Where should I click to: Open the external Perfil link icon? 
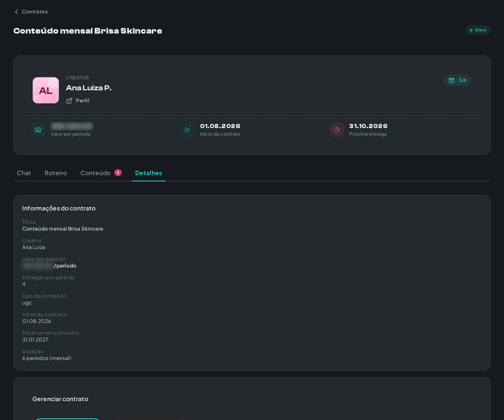pyautogui.click(x=69, y=101)
